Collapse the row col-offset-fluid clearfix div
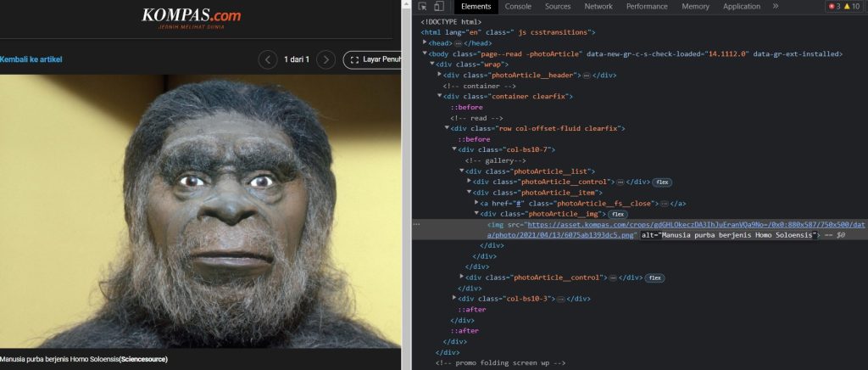This screenshot has width=868, height=370. (447, 128)
